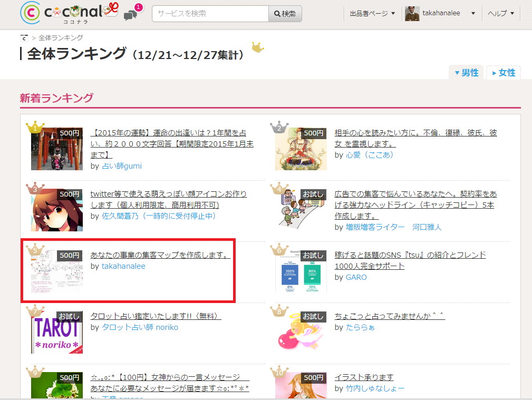Open 女神からの一言メッセージ service link
532x400 pixels.
[170, 383]
